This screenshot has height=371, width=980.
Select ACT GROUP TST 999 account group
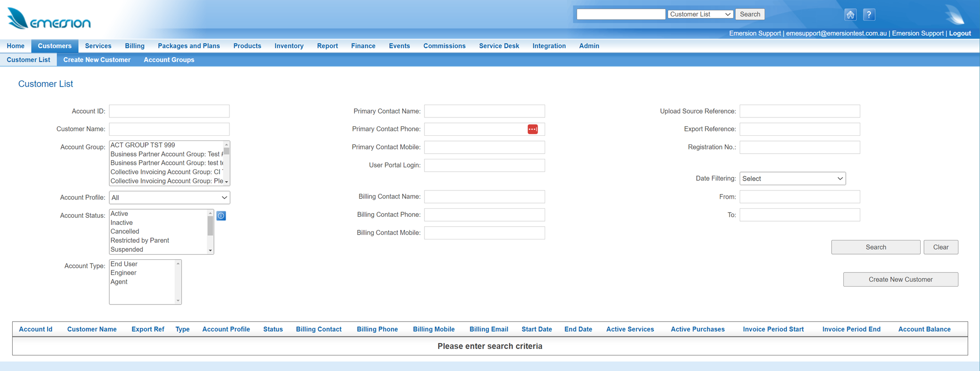click(x=143, y=145)
